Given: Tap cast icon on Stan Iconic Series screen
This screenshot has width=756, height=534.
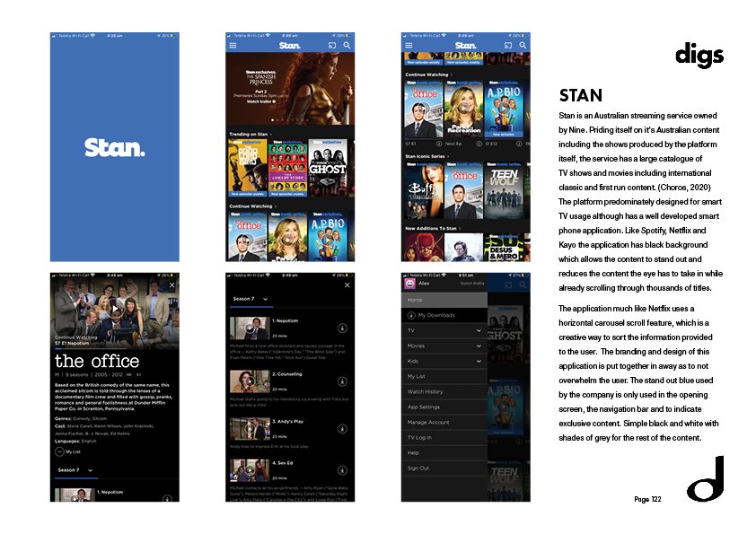Looking at the screenshot, I should coord(507,45).
